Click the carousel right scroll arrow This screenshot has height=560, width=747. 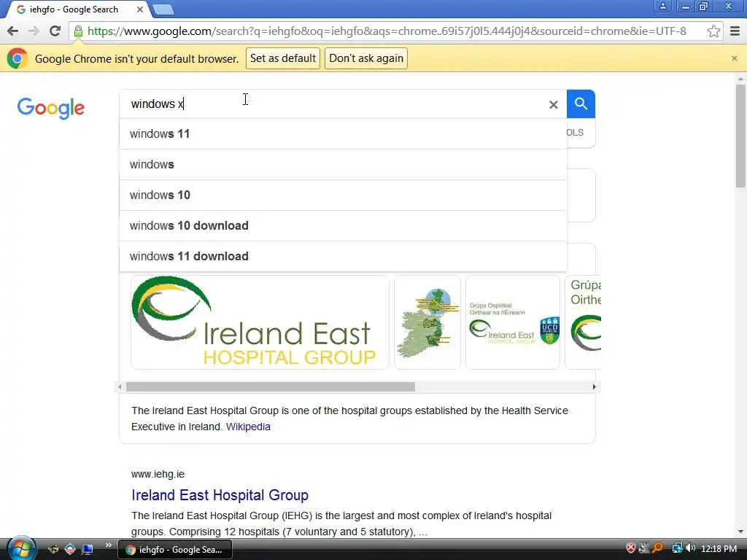point(594,386)
